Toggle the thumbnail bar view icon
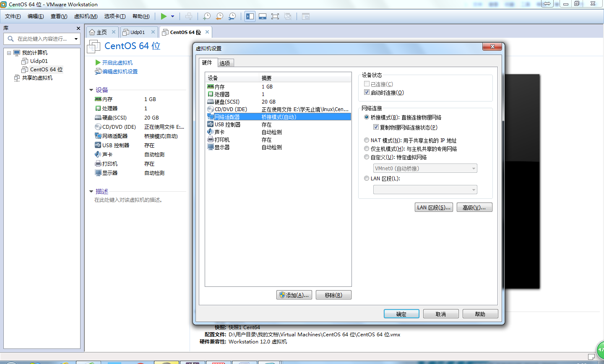This screenshot has height=364, width=604. [263, 16]
